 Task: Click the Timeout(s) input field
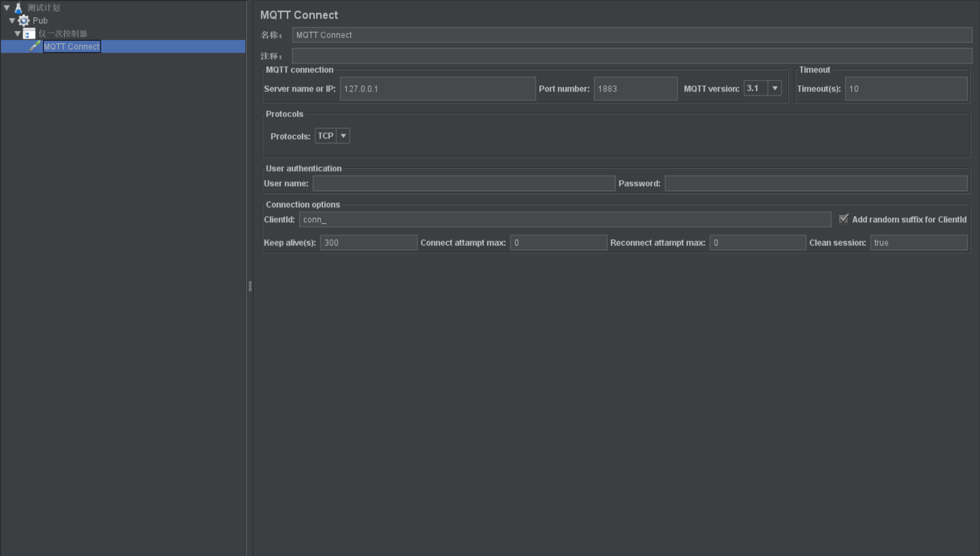pos(906,89)
